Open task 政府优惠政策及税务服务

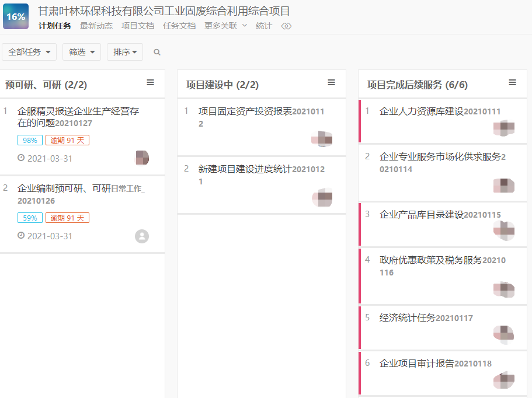pos(443,266)
